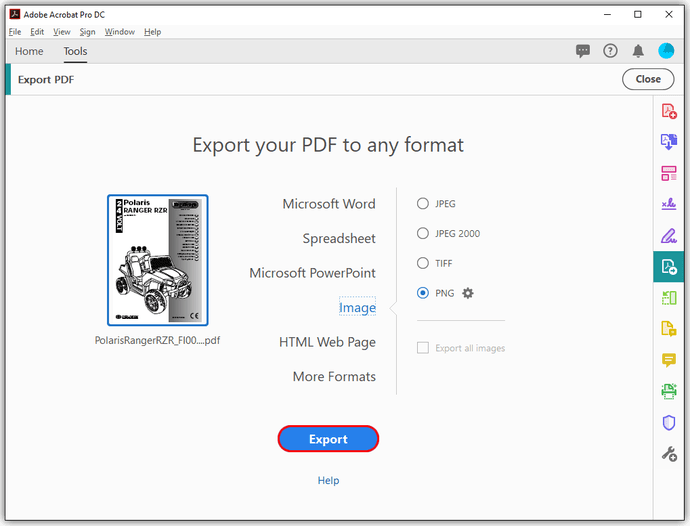The width and height of the screenshot is (690, 526).
Task: Choose More Formats option
Action: (x=334, y=376)
